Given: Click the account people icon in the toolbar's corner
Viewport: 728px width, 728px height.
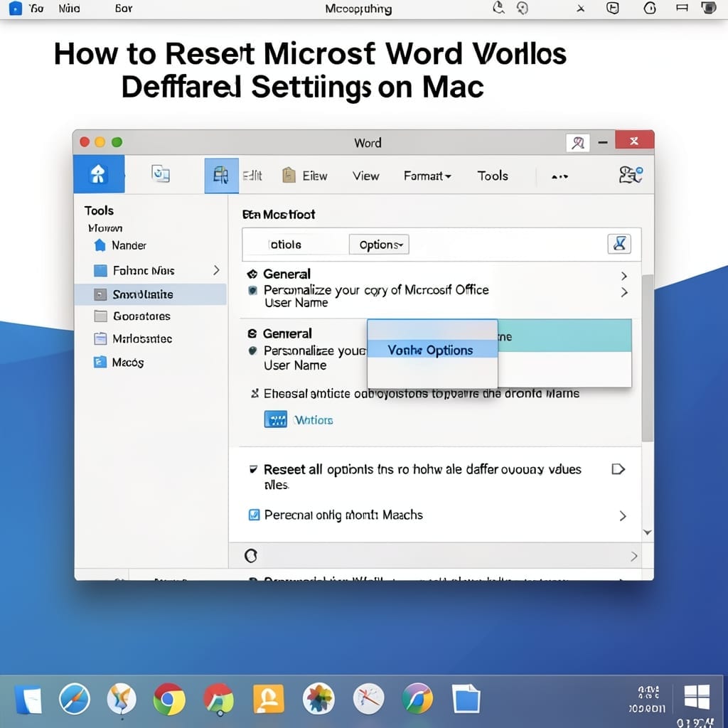Looking at the screenshot, I should pyautogui.click(x=631, y=175).
